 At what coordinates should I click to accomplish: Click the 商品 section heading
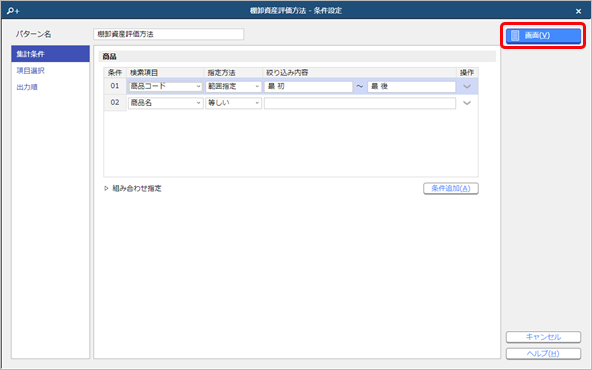109,57
